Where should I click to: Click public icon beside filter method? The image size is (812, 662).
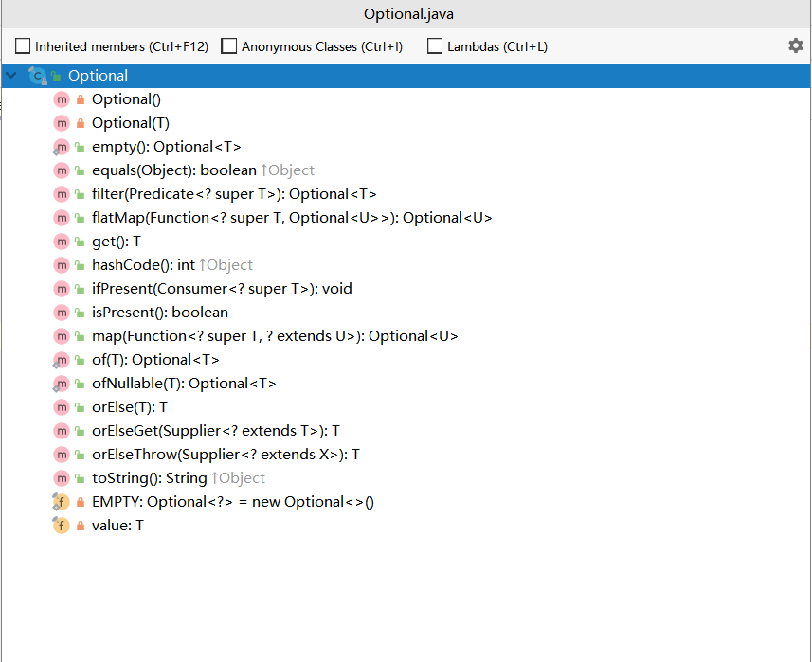[80, 194]
